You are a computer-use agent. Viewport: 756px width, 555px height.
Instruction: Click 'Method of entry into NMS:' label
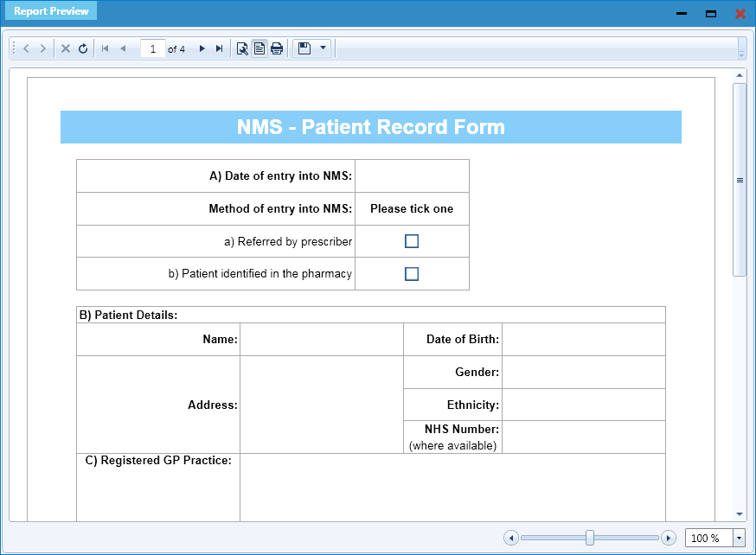[280, 208]
